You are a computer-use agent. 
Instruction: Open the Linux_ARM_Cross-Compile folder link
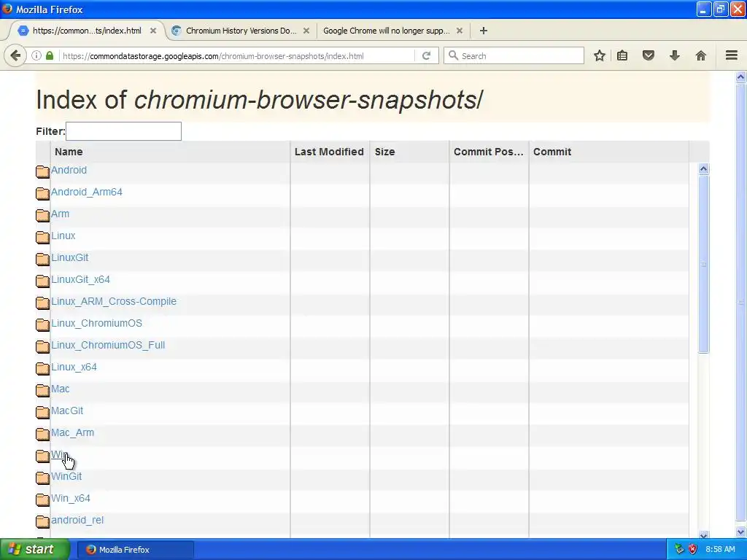[113, 301]
